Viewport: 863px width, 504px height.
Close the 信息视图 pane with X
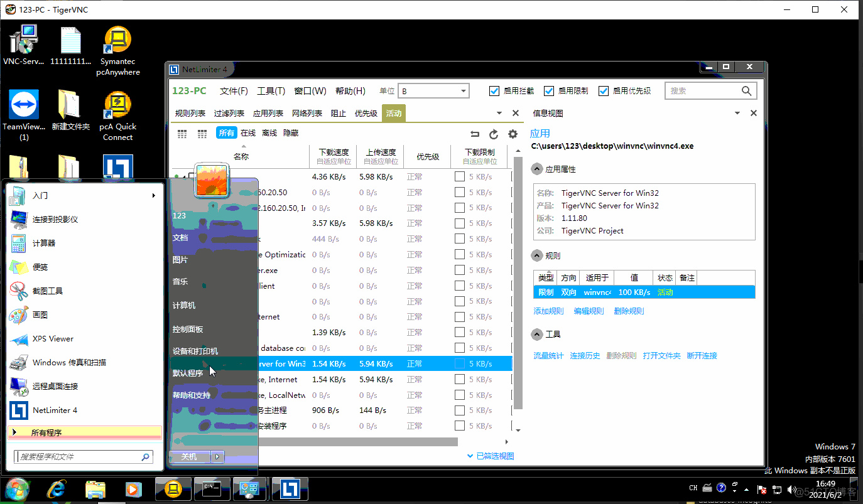click(754, 113)
